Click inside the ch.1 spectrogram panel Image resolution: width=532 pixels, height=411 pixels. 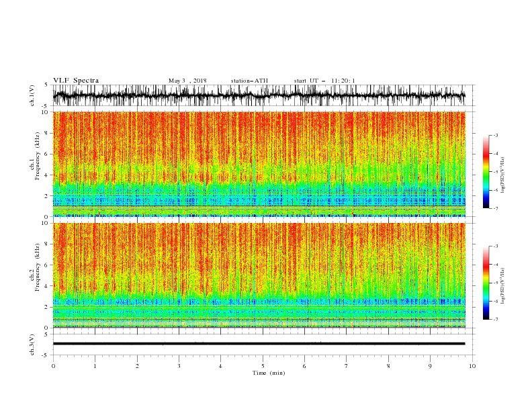point(259,164)
